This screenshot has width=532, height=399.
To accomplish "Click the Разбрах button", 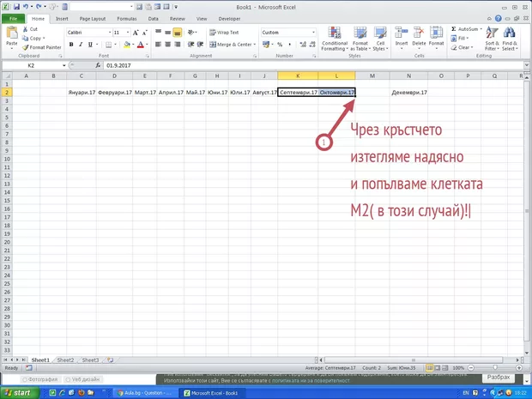I will click(499, 378).
